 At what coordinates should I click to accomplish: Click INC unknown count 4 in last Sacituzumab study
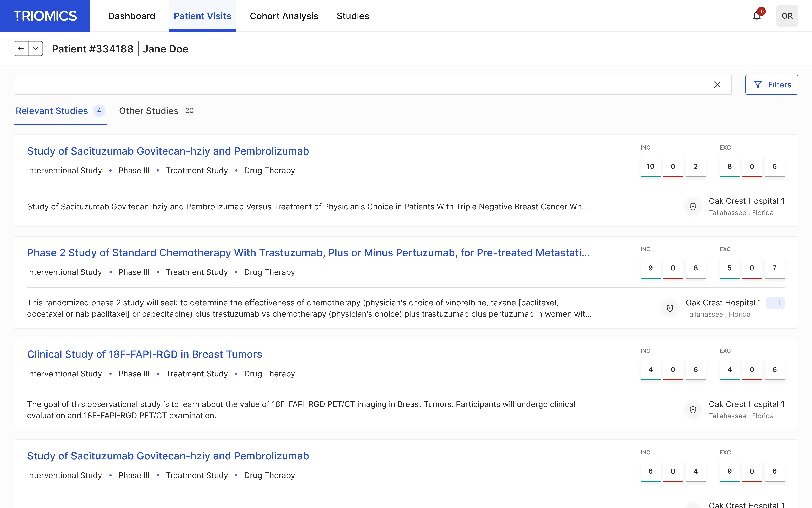(696, 471)
